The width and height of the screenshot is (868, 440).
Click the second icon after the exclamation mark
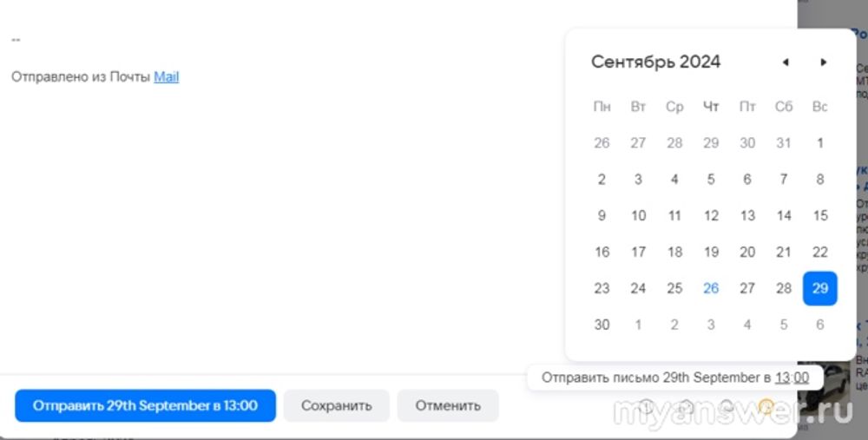tap(727, 405)
